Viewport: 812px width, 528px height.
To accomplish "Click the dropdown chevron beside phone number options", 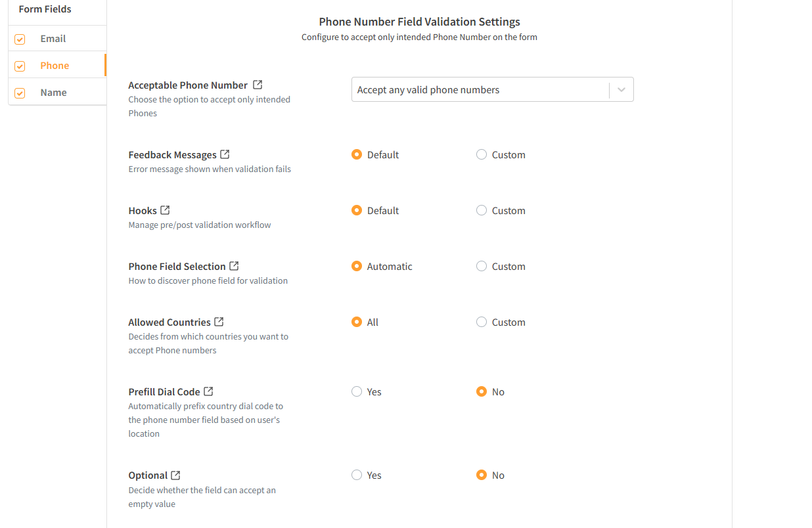I will coord(620,89).
